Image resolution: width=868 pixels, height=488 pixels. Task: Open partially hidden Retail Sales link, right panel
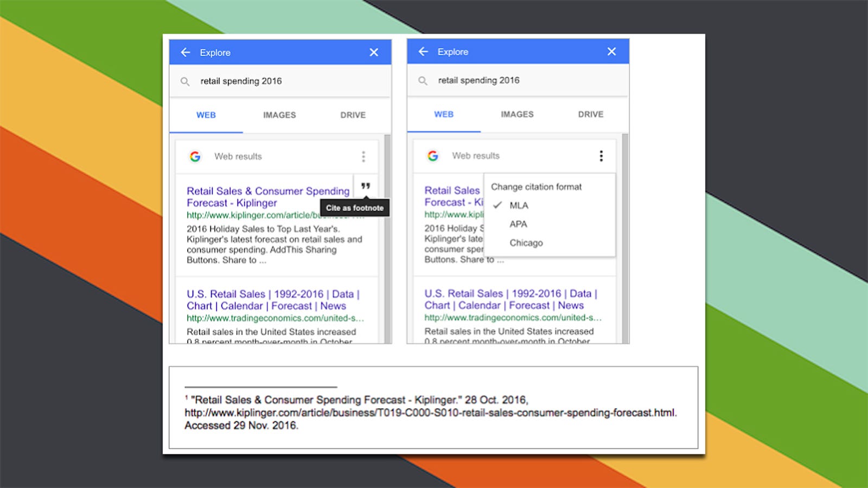[x=454, y=196]
